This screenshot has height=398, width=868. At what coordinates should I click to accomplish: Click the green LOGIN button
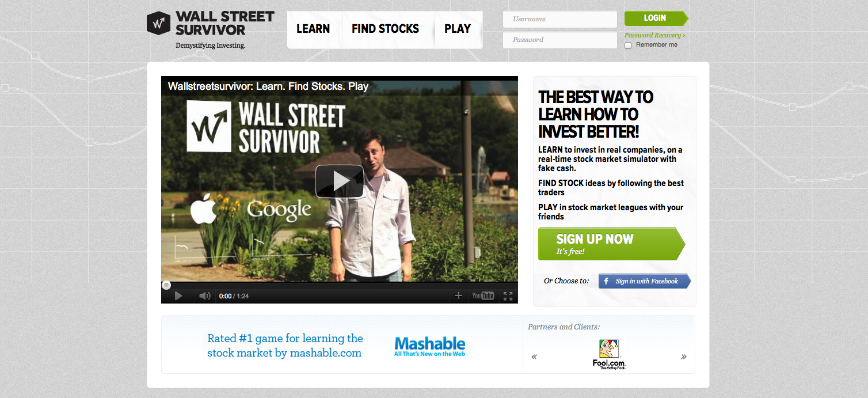(656, 18)
